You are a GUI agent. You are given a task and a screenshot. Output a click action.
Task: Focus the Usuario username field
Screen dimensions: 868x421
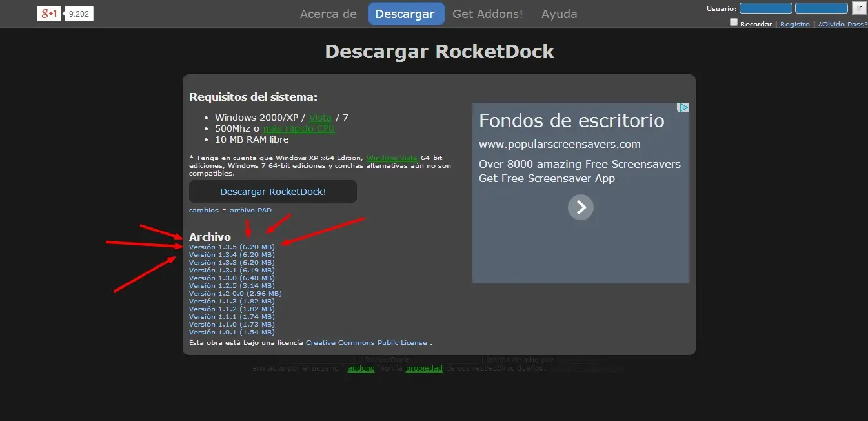[x=766, y=8]
